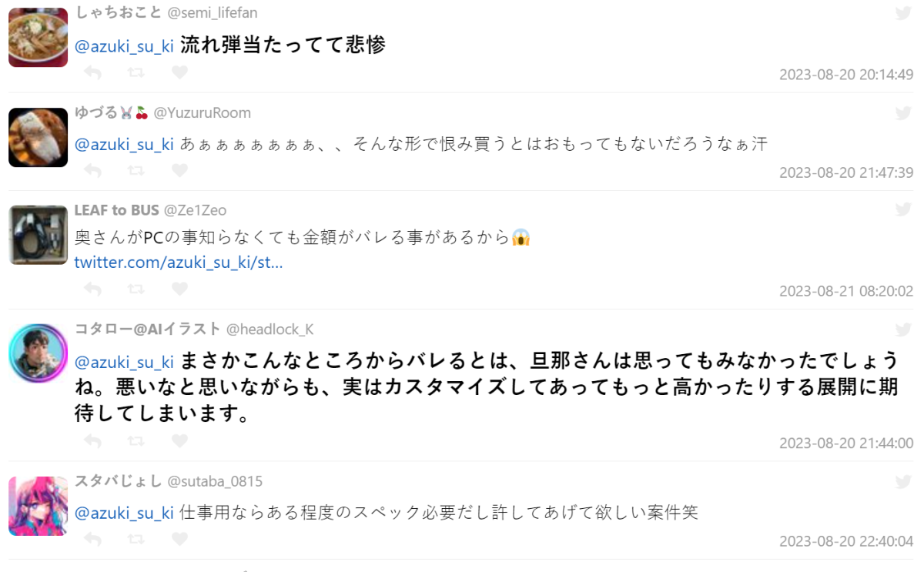Screen dimensions: 924x572
Task: Open the twitter.com/azuki_su_ki status link
Action: click(179, 263)
